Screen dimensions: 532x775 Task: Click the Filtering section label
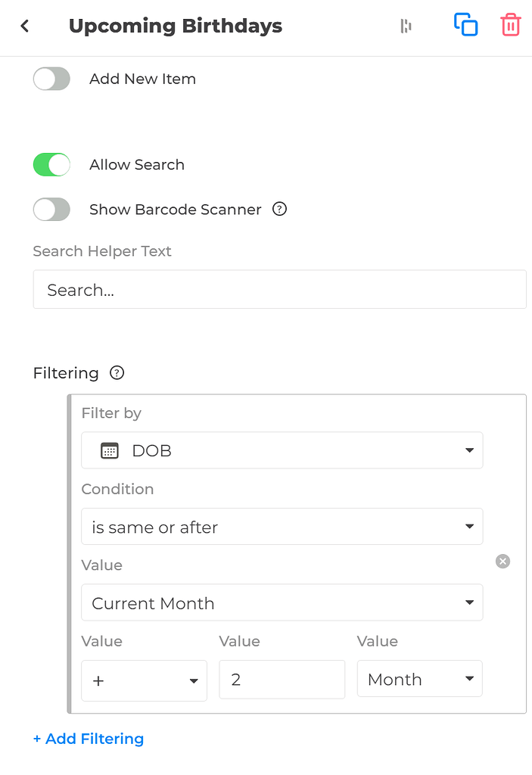66,372
